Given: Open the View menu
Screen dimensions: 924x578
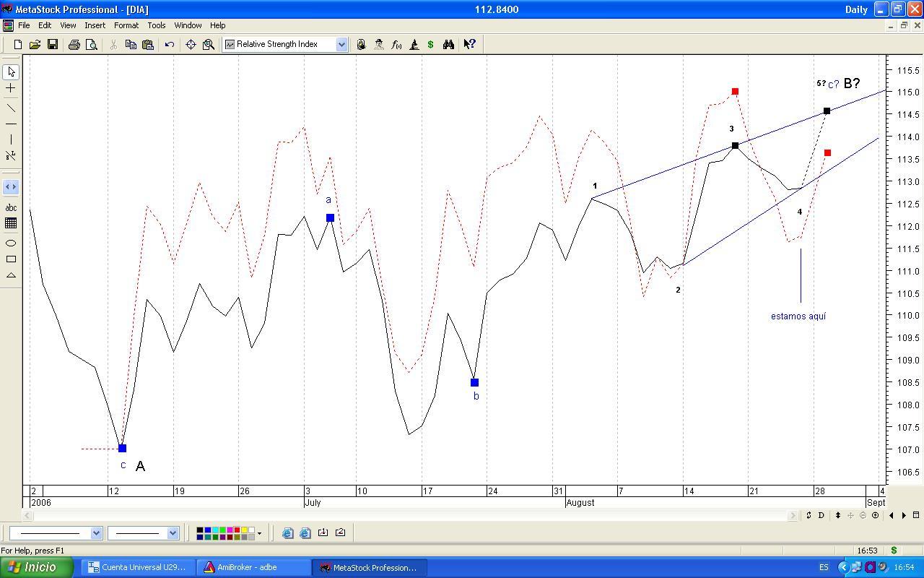Looking at the screenshot, I should (68, 25).
